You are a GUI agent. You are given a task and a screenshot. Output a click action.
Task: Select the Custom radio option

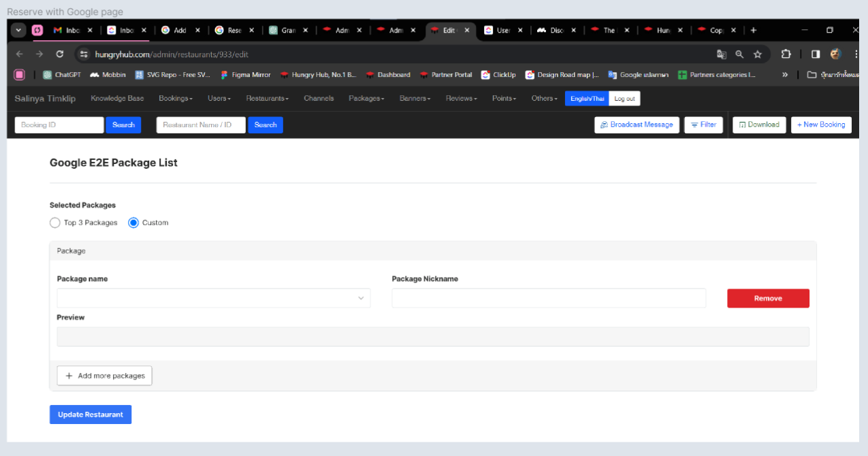click(x=133, y=223)
